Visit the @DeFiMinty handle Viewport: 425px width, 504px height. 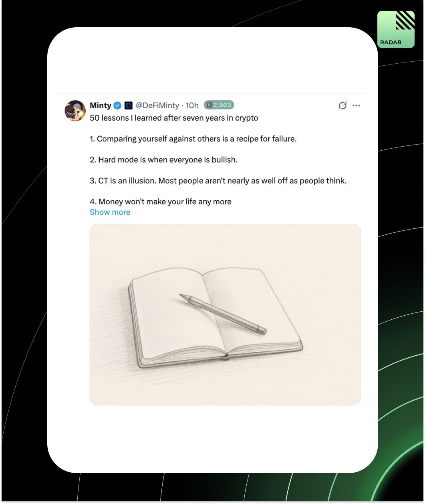tap(157, 105)
